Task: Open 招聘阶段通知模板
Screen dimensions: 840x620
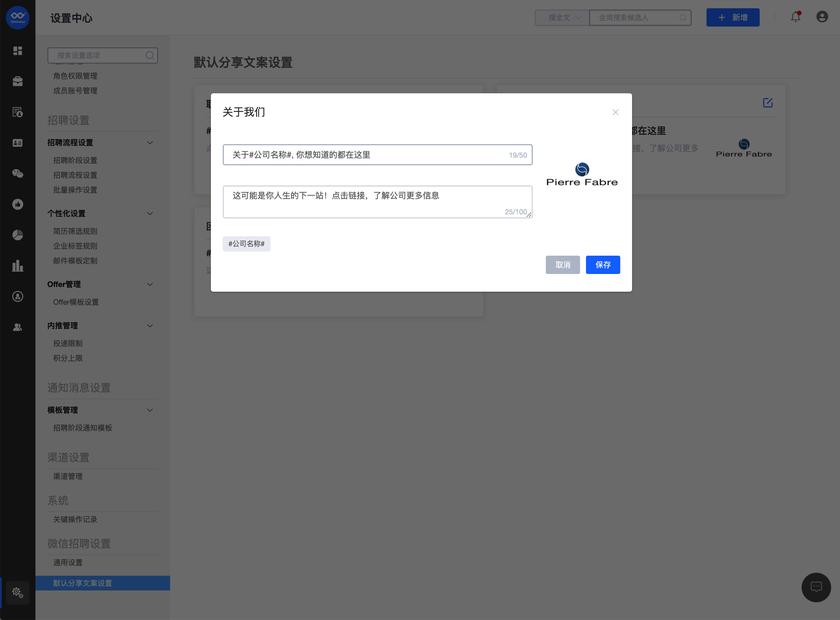Action: (83, 428)
